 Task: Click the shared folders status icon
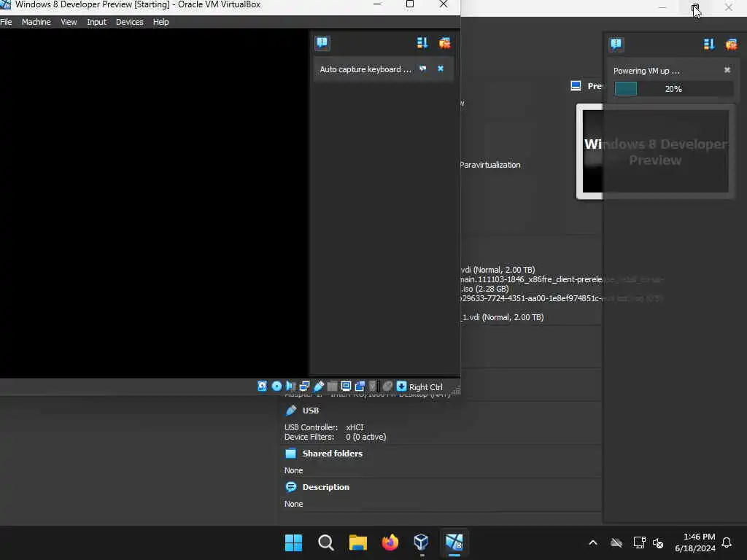(332, 386)
